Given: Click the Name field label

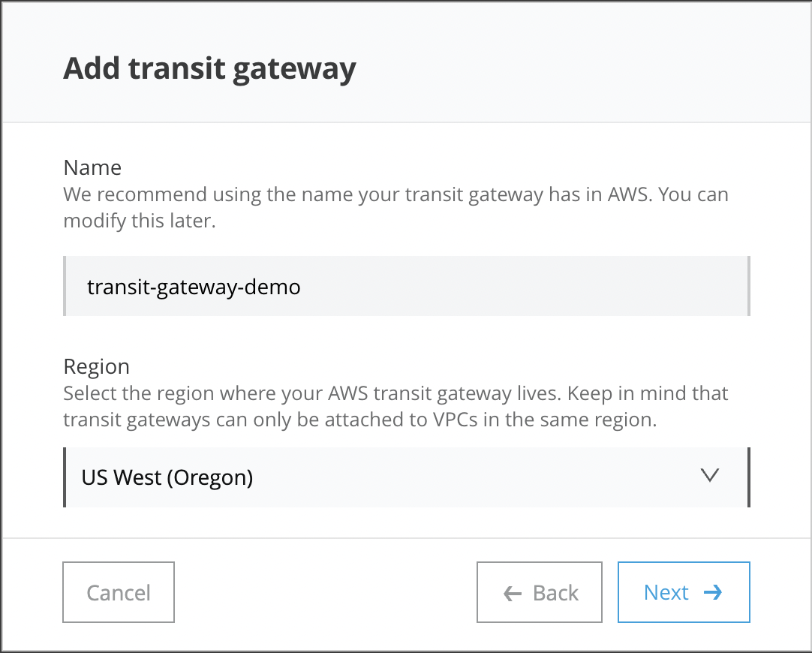Looking at the screenshot, I should point(92,167).
